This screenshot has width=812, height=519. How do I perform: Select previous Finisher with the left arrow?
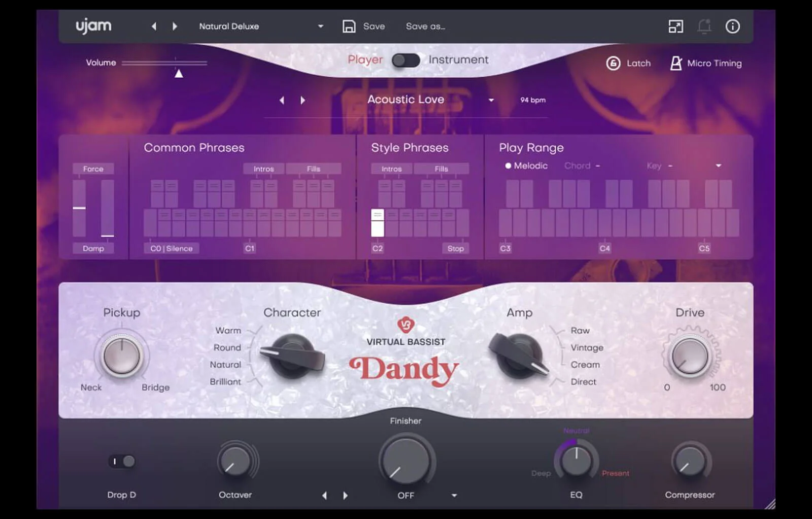pos(325,495)
